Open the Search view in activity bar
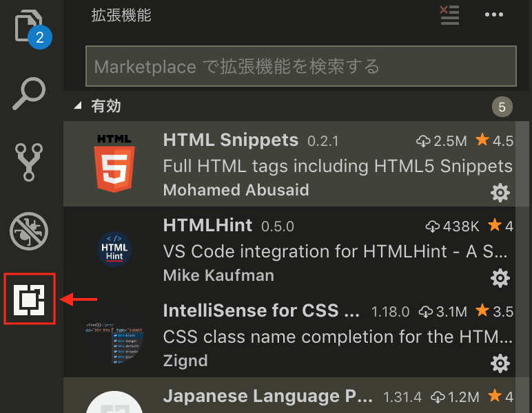Image resolution: width=532 pixels, height=413 pixels. pyautogui.click(x=29, y=94)
